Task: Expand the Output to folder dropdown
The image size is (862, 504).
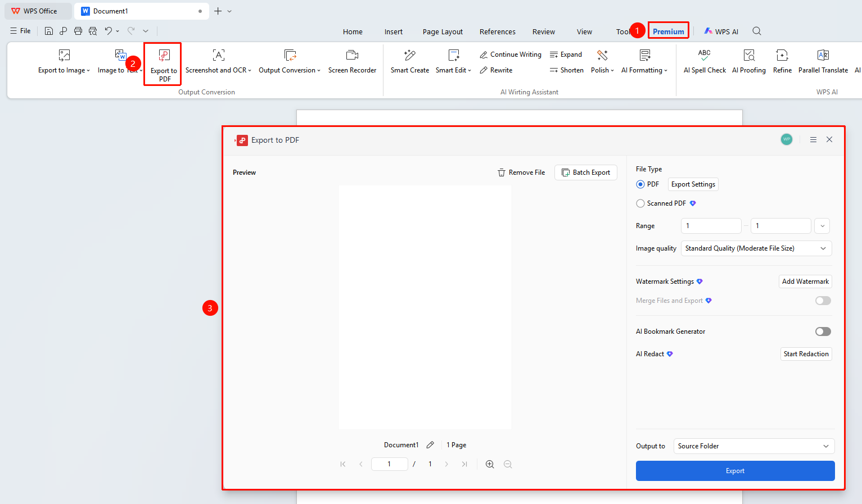Action: [x=754, y=446]
